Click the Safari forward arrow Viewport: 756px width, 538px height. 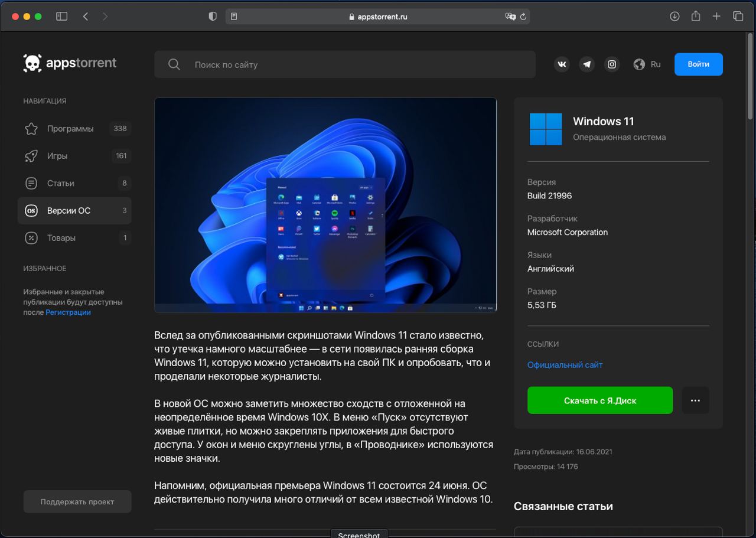tap(105, 17)
